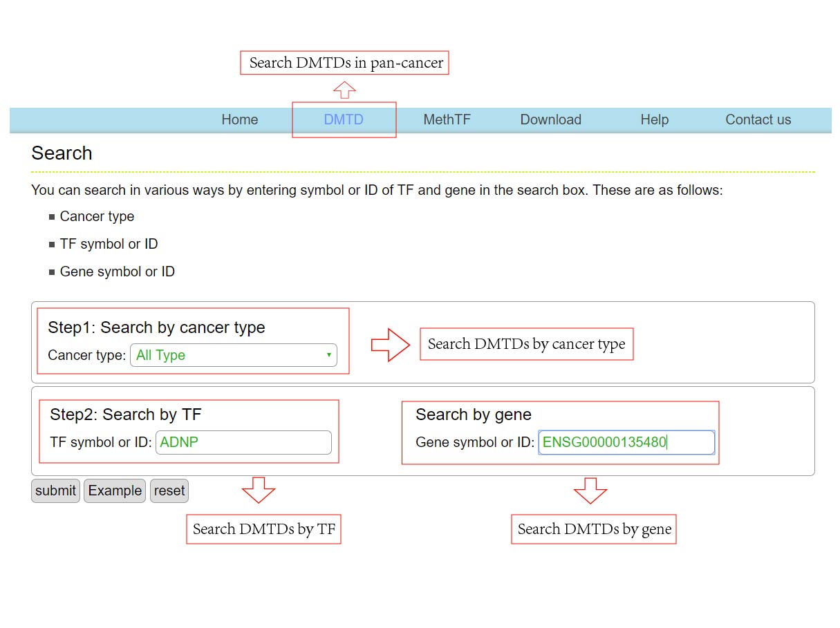Open the Help page
This screenshot has width=840, height=628.
click(x=654, y=120)
